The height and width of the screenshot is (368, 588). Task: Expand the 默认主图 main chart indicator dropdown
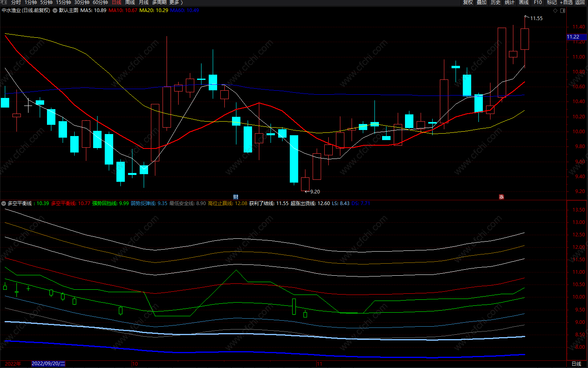click(55, 10)
